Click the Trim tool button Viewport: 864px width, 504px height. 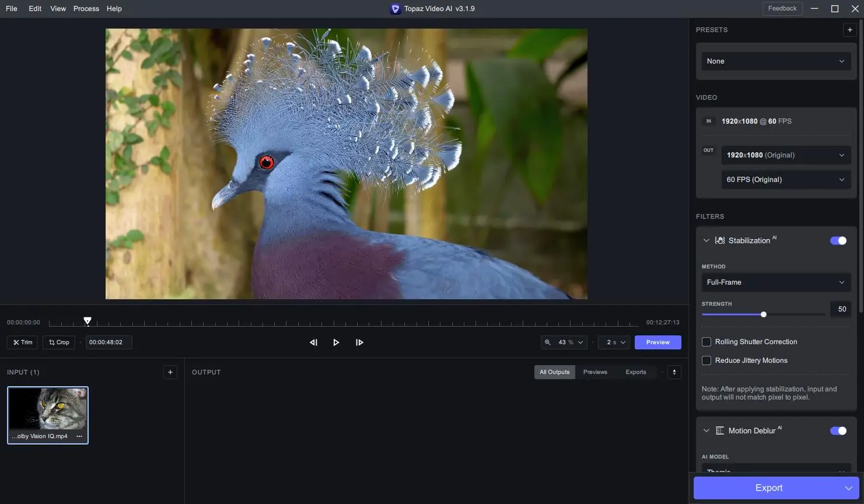coord(23,342)
